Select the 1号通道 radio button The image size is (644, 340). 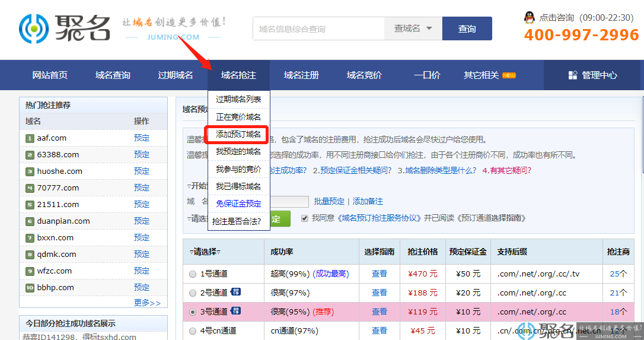pyautogui.click(x=193, y=274)
